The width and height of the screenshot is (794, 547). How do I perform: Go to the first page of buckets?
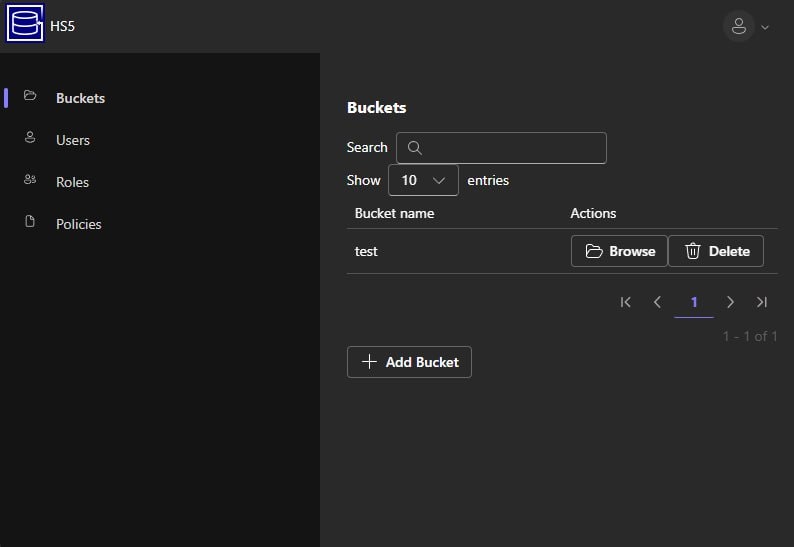(625, 302)
